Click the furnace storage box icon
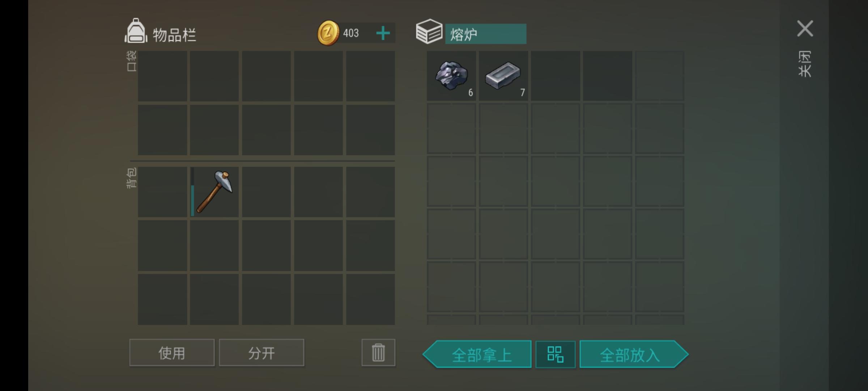This screenshot has height=391, width=868. pyautogui.click(x=429, y=31)
